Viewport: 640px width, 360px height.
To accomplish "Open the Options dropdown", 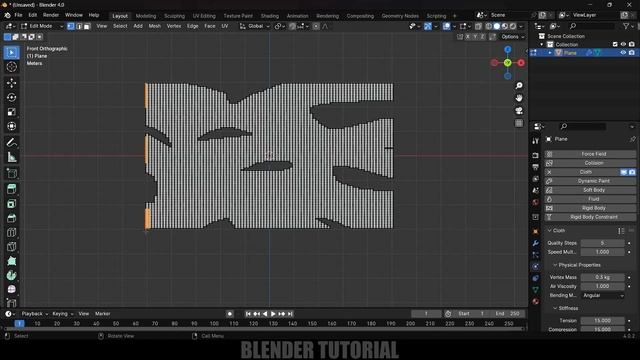I will [513, 37].
